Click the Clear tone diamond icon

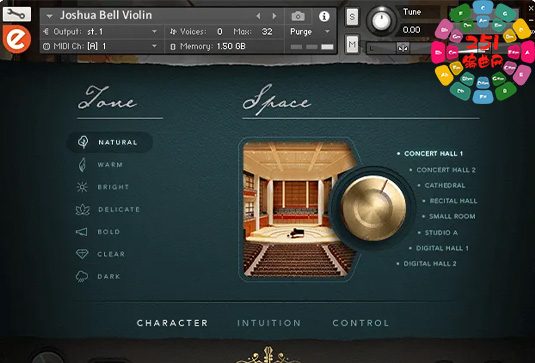tap(82, 254)
